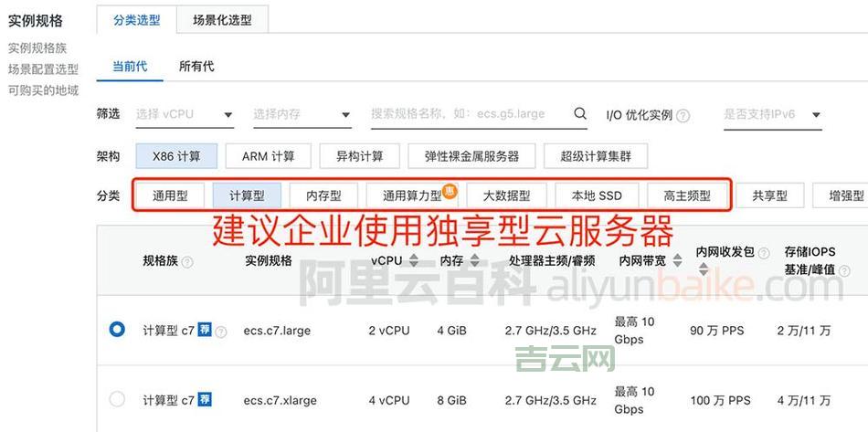Select the 所有代 tab
This screenshot has height=432, width=868.
196,67
